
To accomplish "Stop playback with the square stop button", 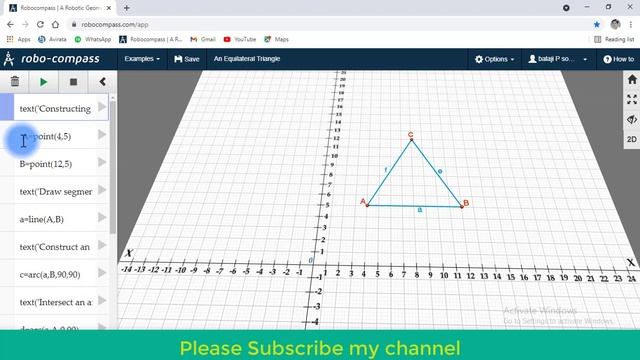I will [x=73, y=82].
